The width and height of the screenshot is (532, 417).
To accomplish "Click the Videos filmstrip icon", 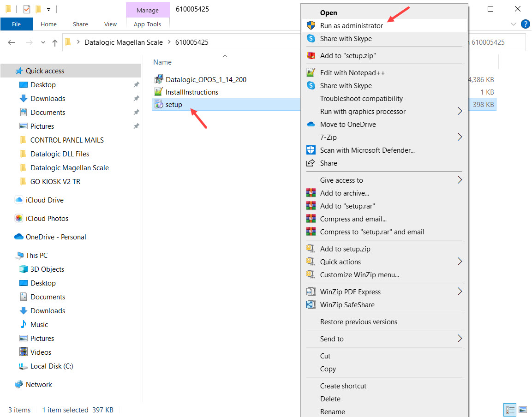I will click(24, 352).
